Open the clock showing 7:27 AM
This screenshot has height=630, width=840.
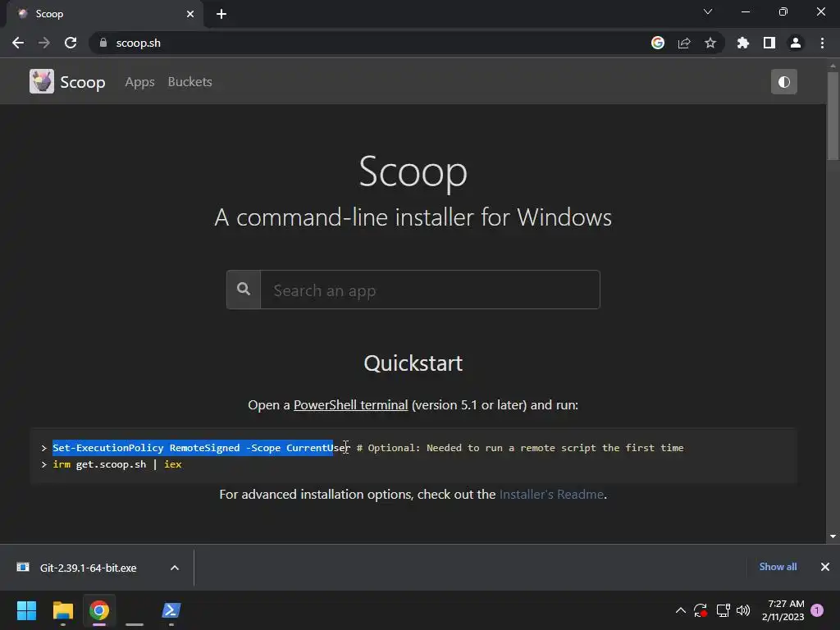click(783, 610)
